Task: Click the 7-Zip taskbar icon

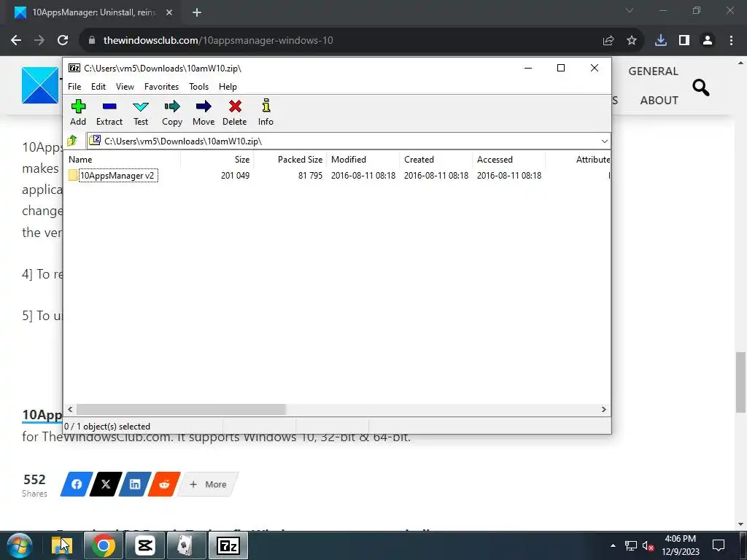Action: point(228,546)
